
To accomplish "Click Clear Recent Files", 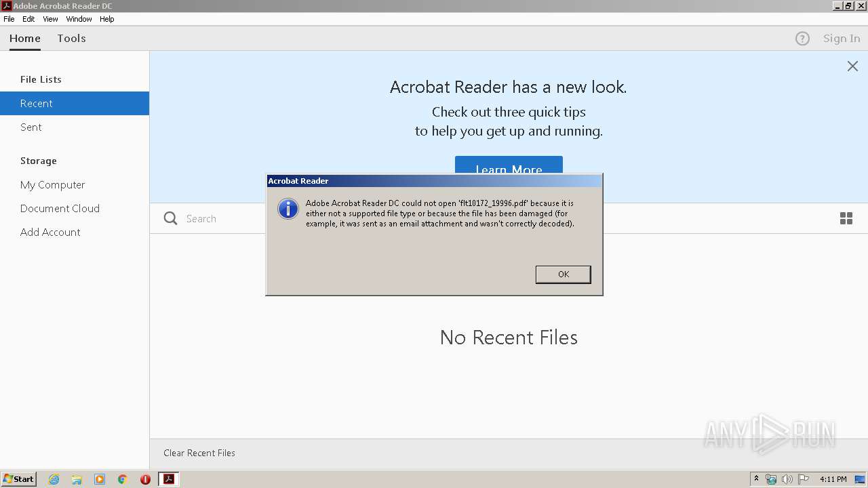I will pos(199,453).
